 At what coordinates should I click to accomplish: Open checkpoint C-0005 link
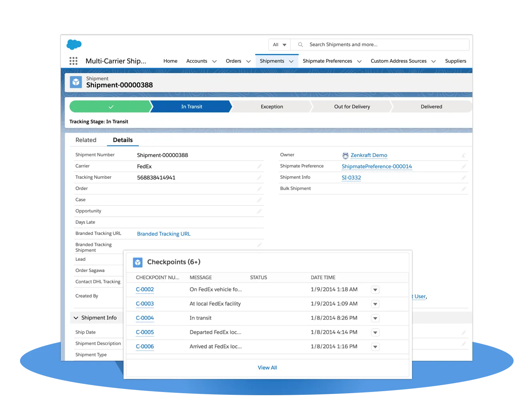click(145, 332)
